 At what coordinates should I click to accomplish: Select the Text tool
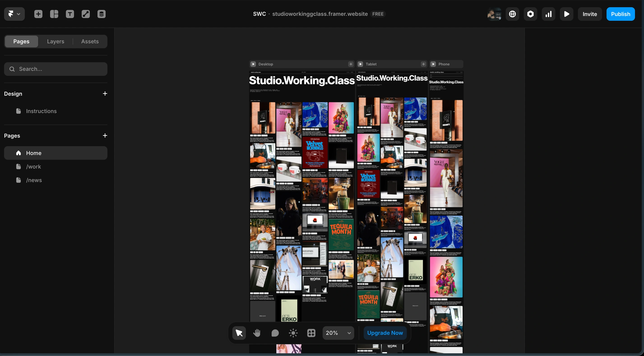point(70,14)
